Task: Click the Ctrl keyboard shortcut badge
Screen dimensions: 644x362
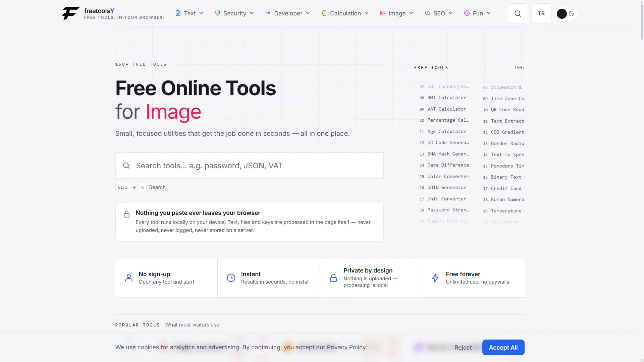Action: pos(122,187)
